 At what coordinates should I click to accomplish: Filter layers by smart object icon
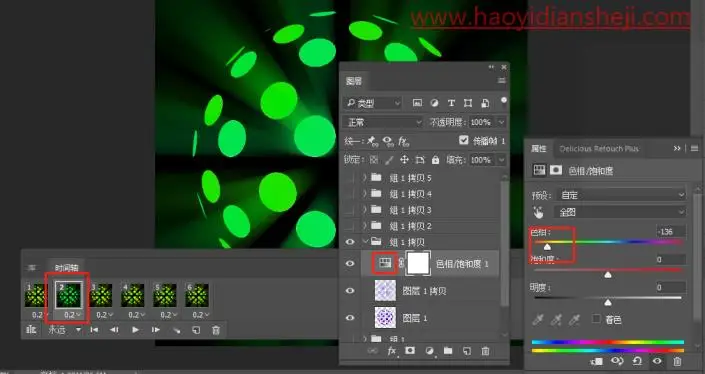pos(485,103)
